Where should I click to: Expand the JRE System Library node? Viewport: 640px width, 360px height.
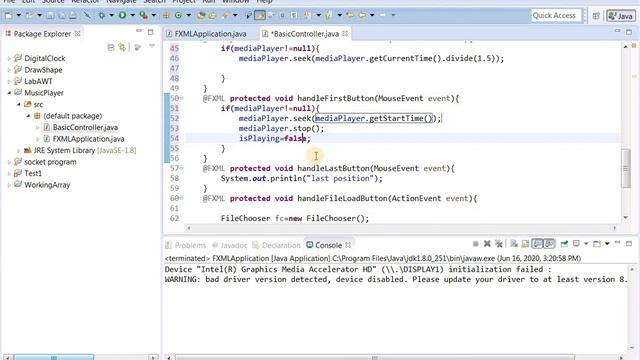click(19, 151)
